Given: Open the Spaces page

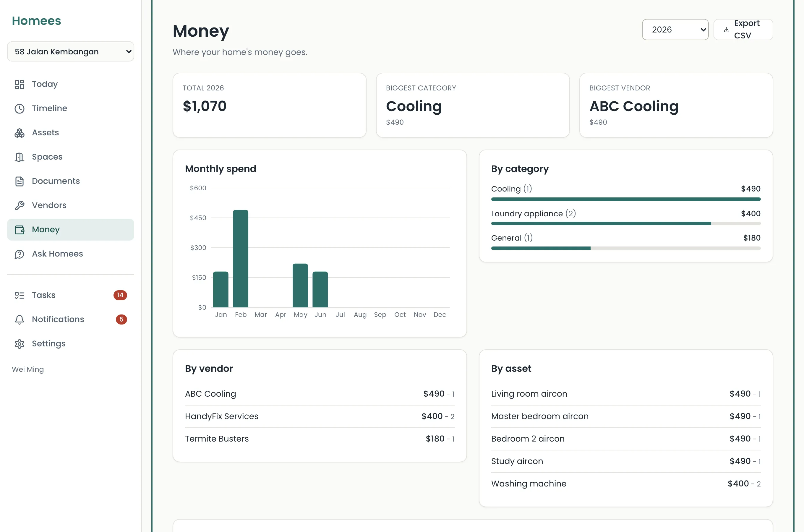Looking at the screenshot, I should [x=71, y=157].
